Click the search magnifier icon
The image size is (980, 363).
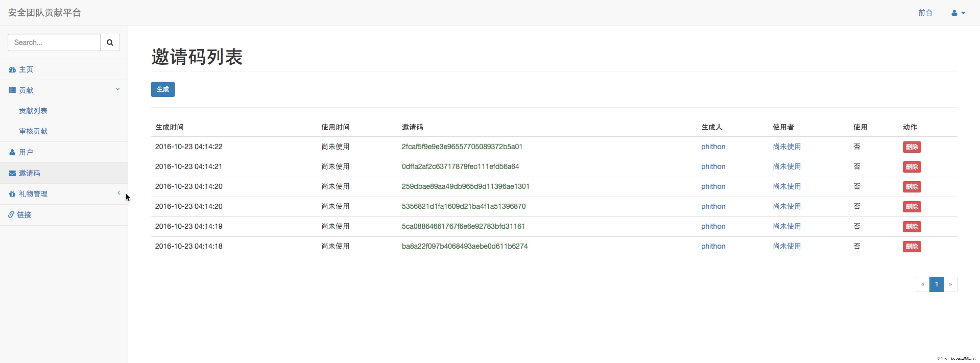(110, 42)
